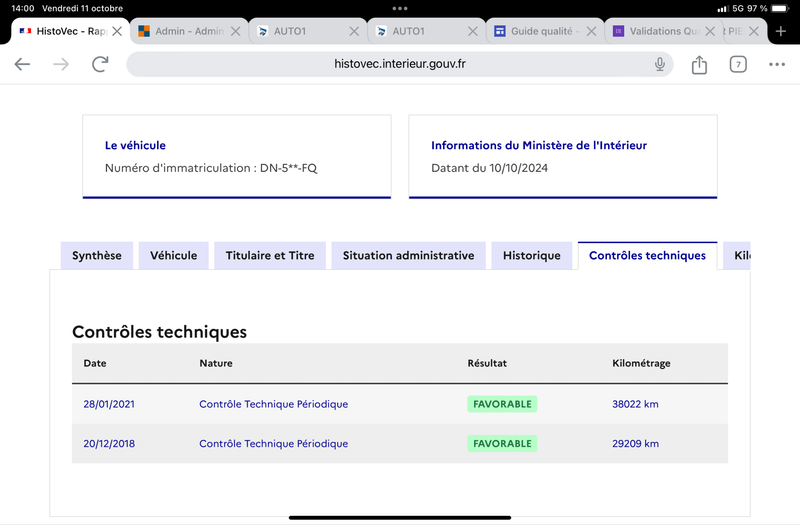This screenshot has height=525, width=800.
Task: Open the Historique tab
Action: pos(532,256)
